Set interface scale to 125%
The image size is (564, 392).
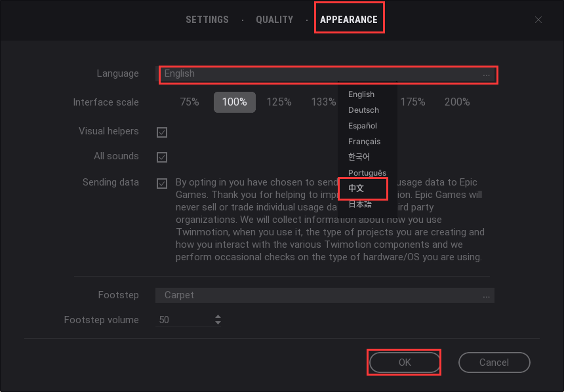[279, 102]
